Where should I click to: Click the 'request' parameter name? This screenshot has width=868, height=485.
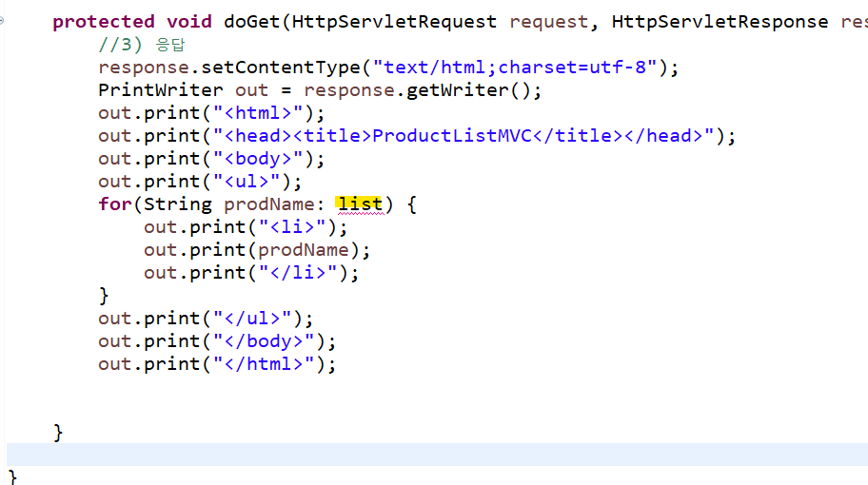[x=548, y=22]
